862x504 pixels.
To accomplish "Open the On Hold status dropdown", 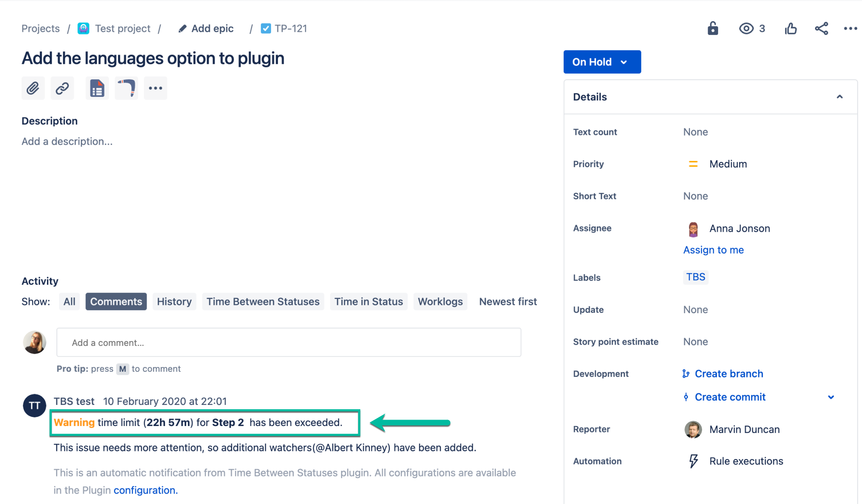I will [602, 62].
